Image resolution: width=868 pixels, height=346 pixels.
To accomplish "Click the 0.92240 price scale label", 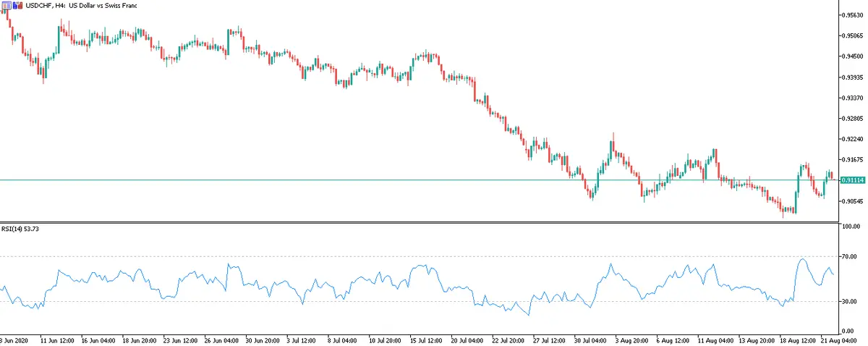I will [854, 139].
